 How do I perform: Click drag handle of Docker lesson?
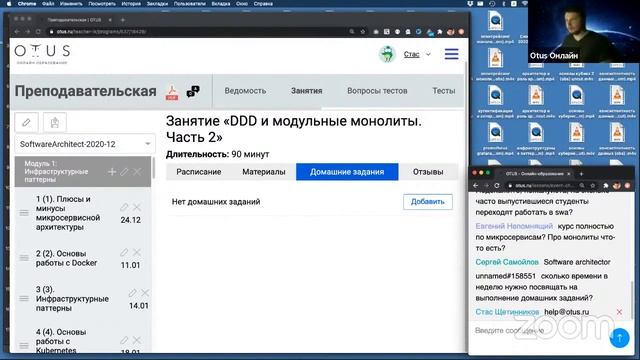pyautogui.click(x=24, y=258)
